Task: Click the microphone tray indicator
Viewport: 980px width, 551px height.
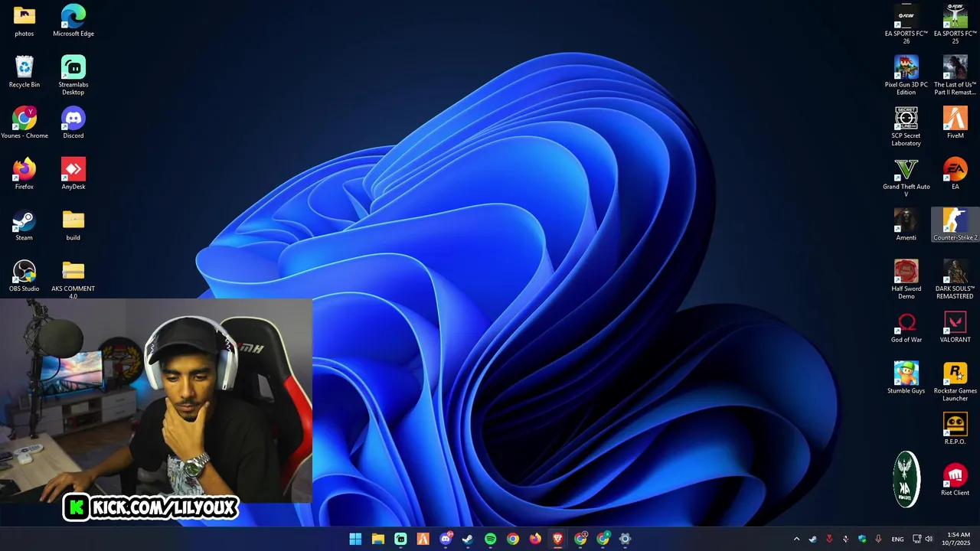Action: (878, 539)
